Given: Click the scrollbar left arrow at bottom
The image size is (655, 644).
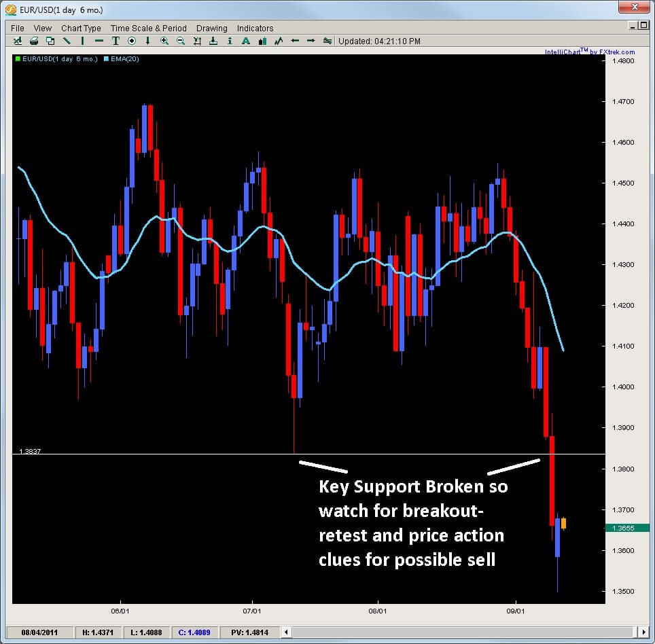Looking at the screenshot, I should pos(286,632).
